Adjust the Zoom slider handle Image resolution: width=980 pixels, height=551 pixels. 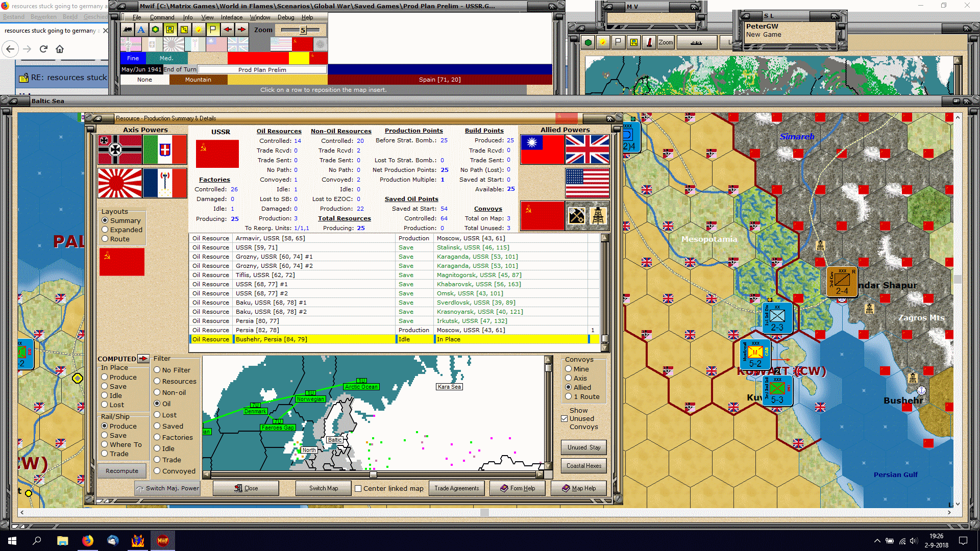[x=303, y=30]
